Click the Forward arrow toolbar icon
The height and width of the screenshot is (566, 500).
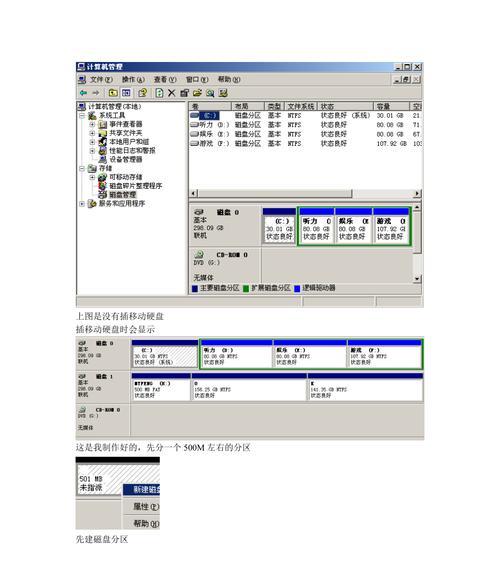point(96,93)
